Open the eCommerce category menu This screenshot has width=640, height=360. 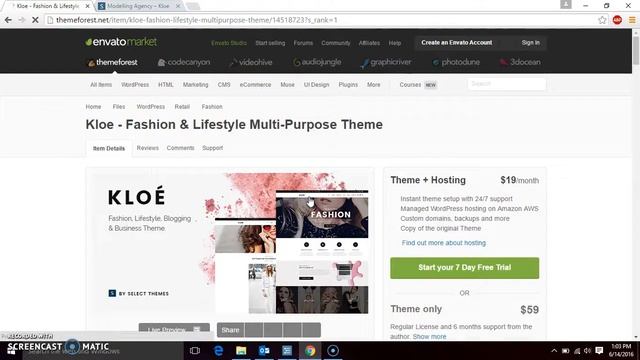click(x=255, y=84)
